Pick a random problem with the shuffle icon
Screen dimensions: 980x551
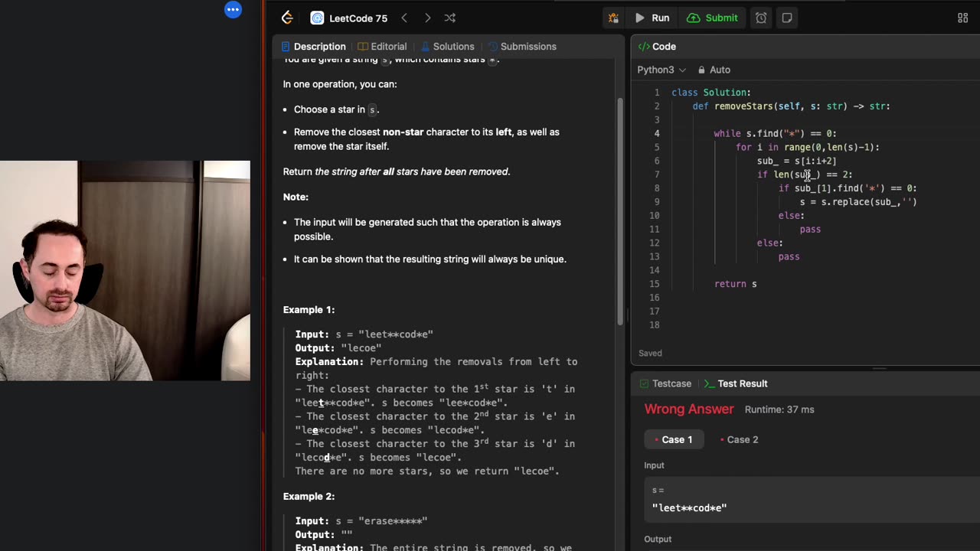pos(450,18)
